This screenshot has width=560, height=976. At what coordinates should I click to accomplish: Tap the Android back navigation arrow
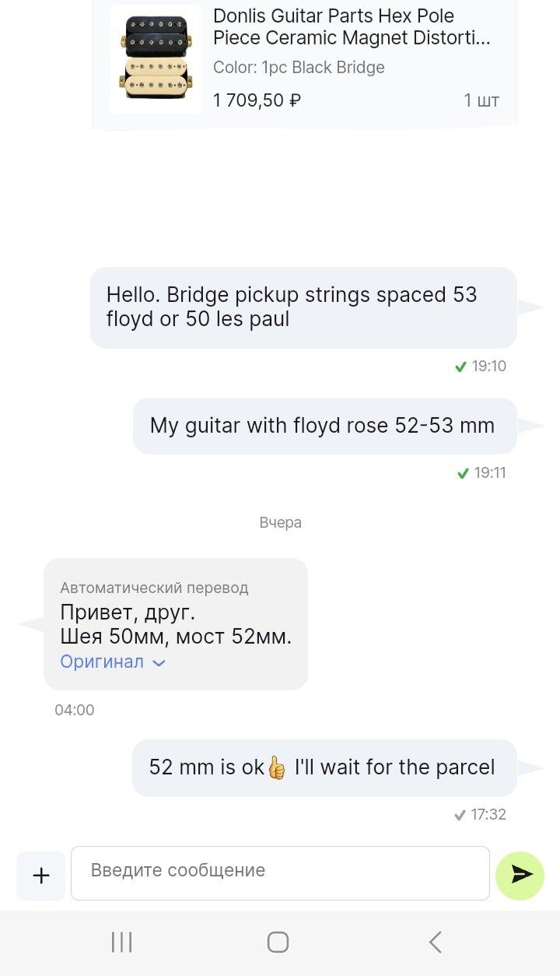[x=436, y=942]
